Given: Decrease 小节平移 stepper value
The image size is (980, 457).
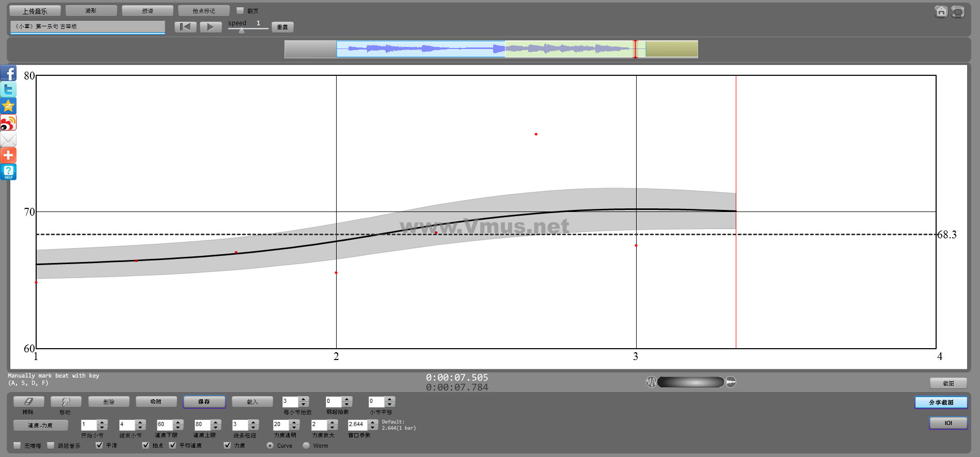Looking at the screenshot, I should pyautogui.click(x=390, y=404).
